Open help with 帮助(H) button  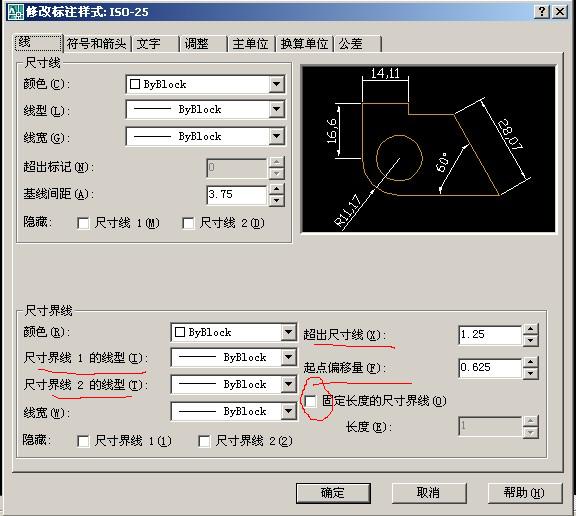pos(525,493)
